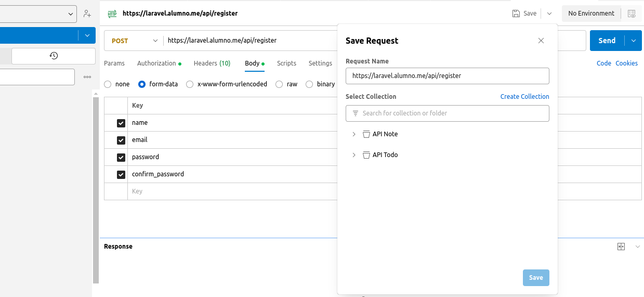
Task: Click the Create Collection link
Action: [524, 97]
